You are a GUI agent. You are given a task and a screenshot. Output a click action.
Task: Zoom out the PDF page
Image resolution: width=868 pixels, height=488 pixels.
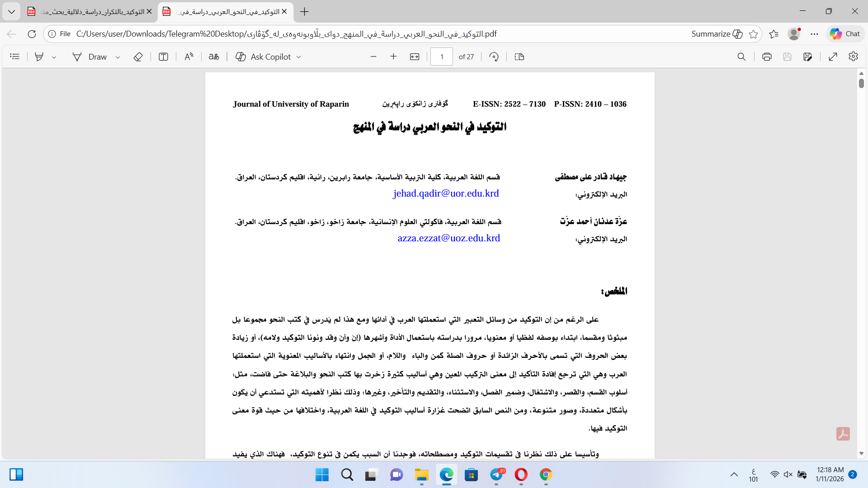pos(373,56)
